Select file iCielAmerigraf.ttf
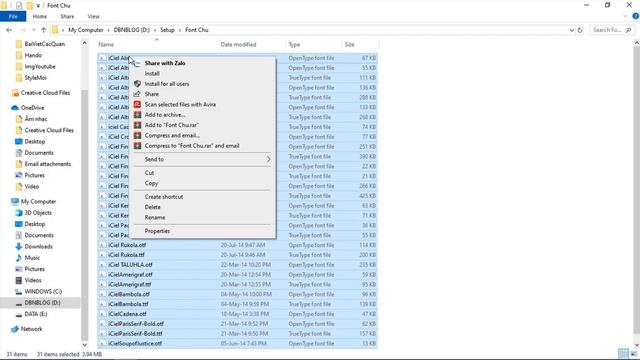This screenshot has height=360, width=640. [x=129, y=284]
